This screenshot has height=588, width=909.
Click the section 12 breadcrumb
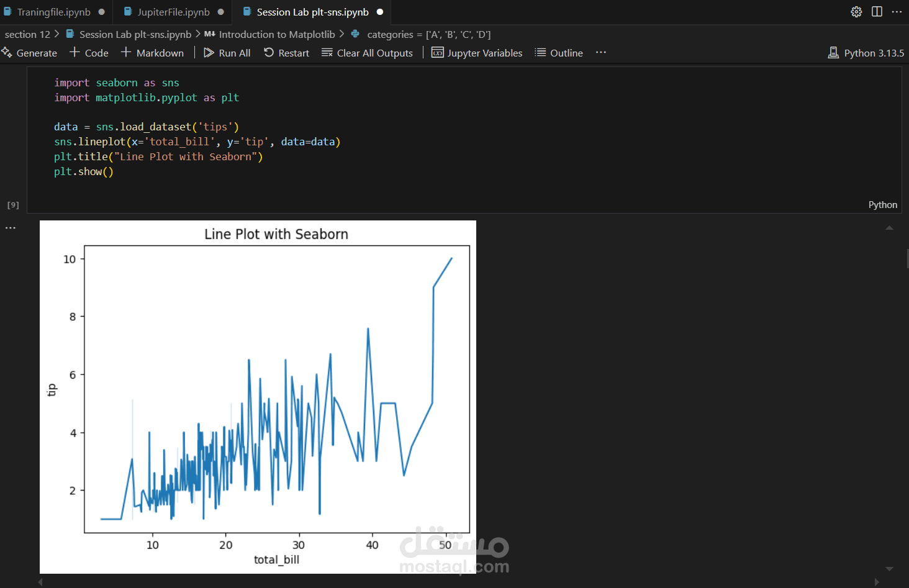coord(27,34)
